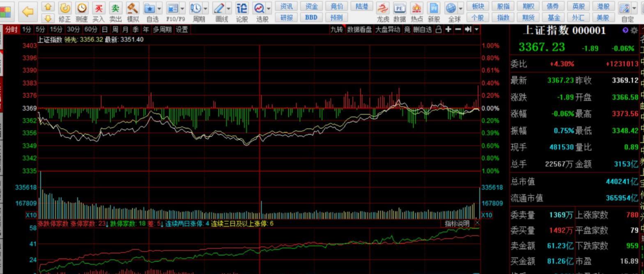Click the 陆港 button
Viewport: 644px width, 274px height.
362,6
